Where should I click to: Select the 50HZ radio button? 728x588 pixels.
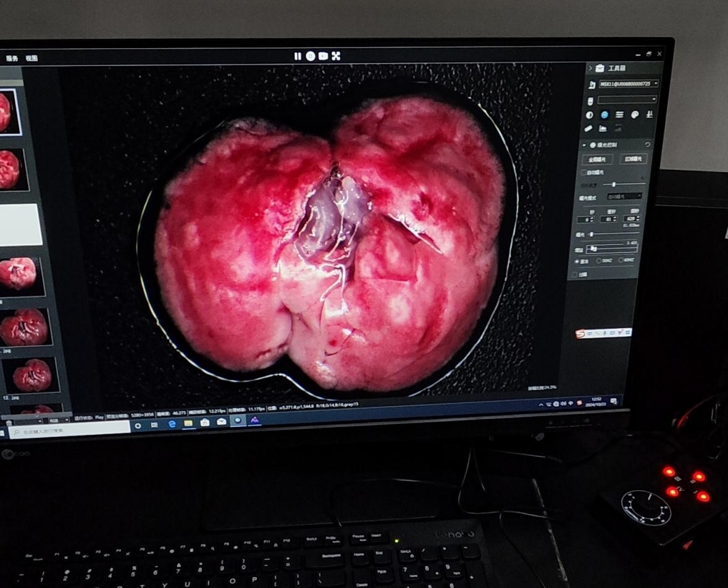(x=598, y=260)
